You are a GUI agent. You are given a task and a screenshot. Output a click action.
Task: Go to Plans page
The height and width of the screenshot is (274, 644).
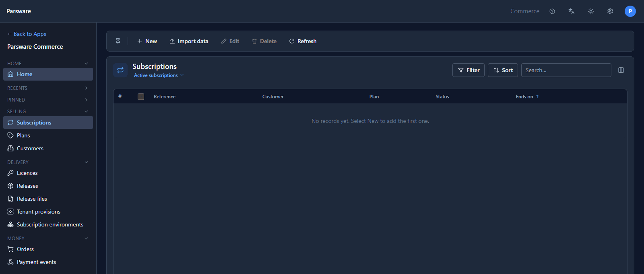(x=48, y=135)
